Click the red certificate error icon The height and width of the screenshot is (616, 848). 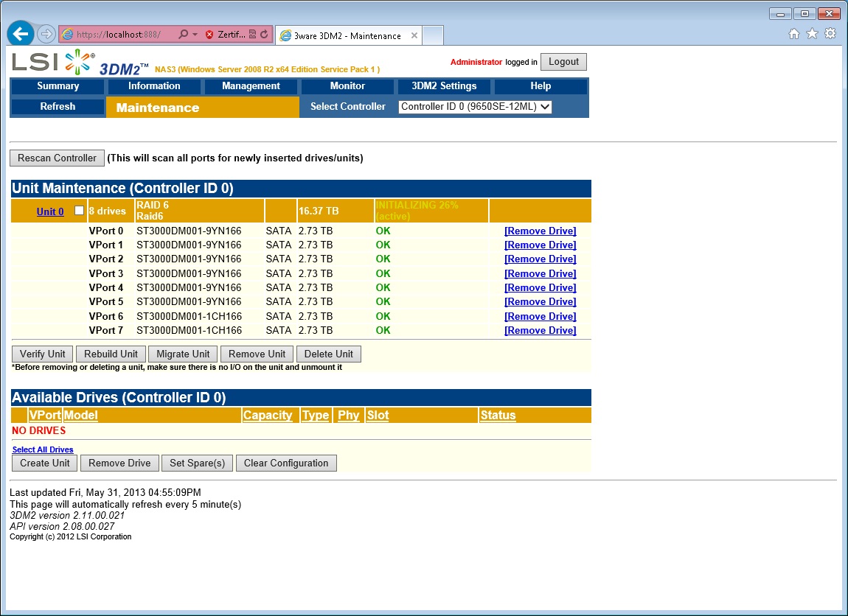[x=209, y=35]
